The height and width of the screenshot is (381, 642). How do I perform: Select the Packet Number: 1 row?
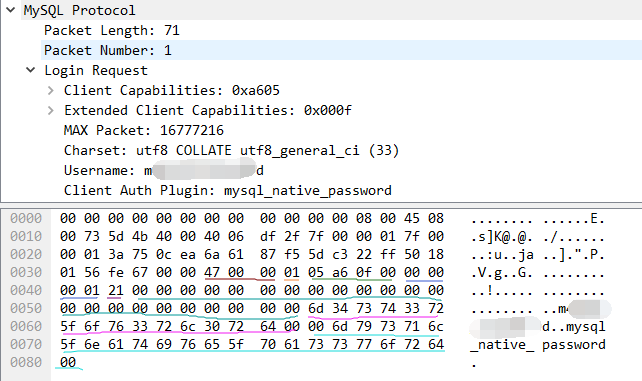(341, 50)
